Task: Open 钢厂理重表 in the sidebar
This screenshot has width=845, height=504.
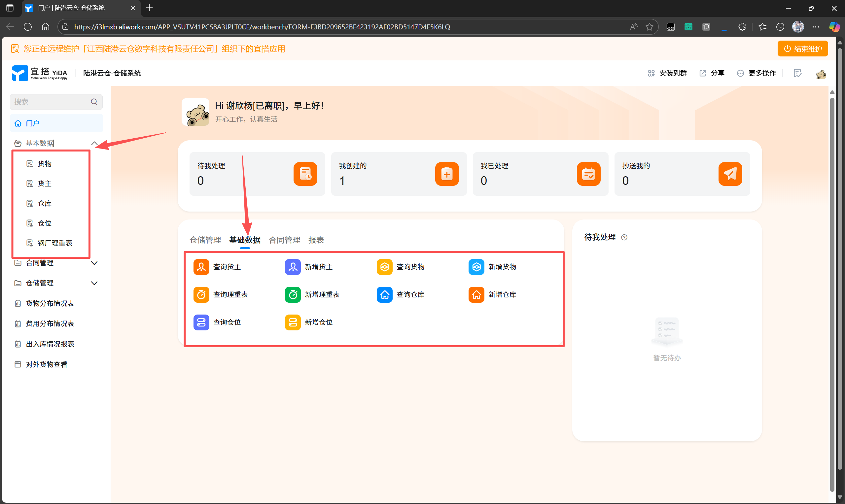Action: tap(55, 243)
